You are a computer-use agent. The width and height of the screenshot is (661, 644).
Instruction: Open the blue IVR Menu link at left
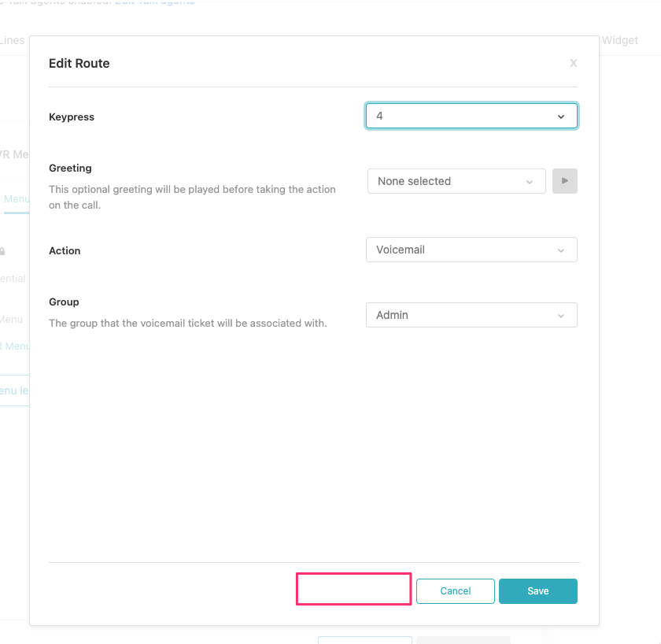(14, 346)
